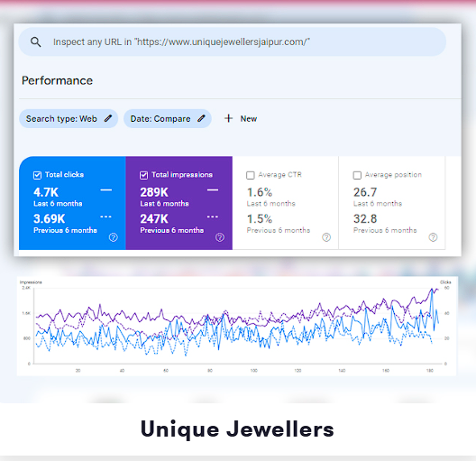This screenshot has width=476, height=461.
Task: Uncheck the Total clicks checkbox
Action: pos(37,175)
